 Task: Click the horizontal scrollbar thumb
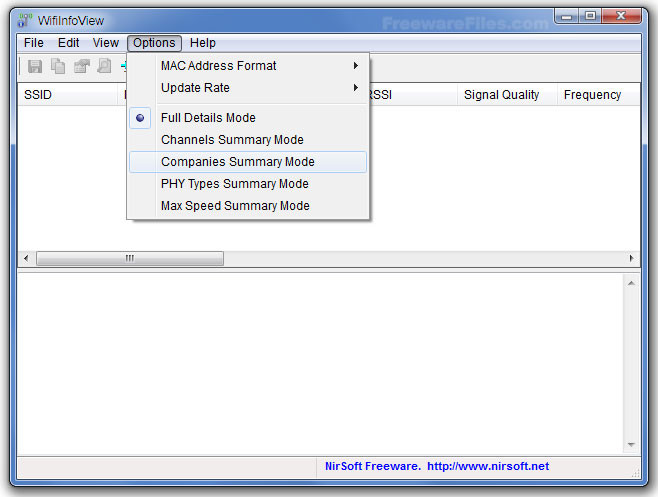(x=130, y=258)
